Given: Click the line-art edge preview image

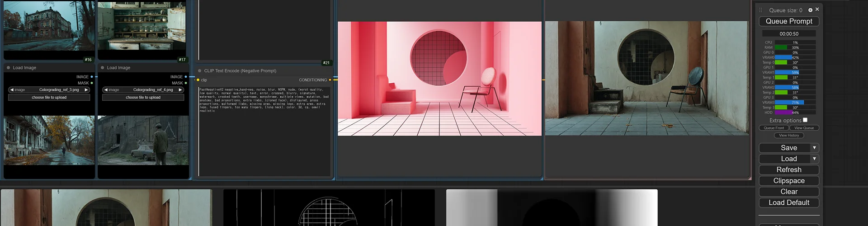Looking at the screenshot, I should tap(329, 207).
